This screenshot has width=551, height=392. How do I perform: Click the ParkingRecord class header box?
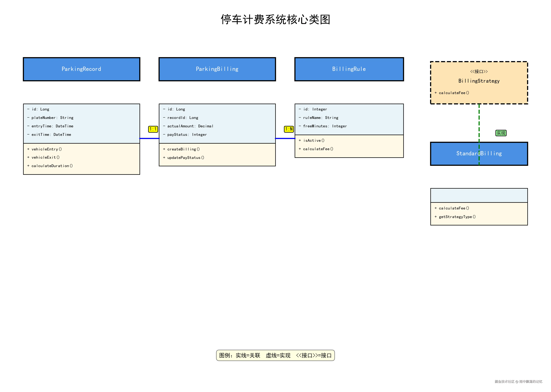81,69
